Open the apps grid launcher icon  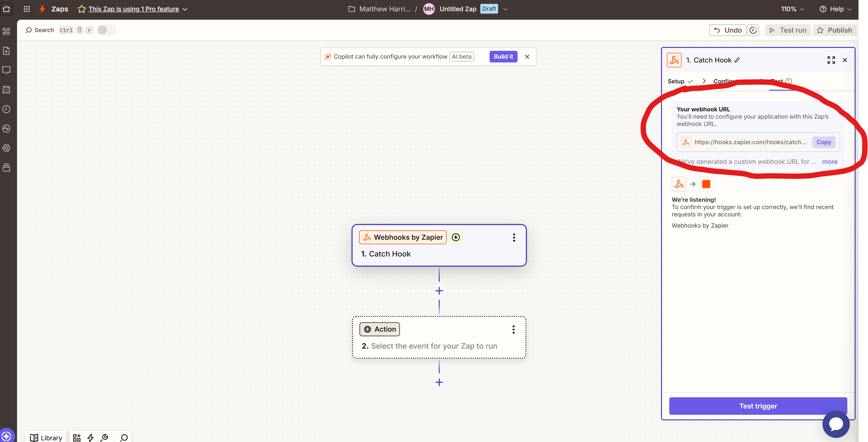coord(27,9)
